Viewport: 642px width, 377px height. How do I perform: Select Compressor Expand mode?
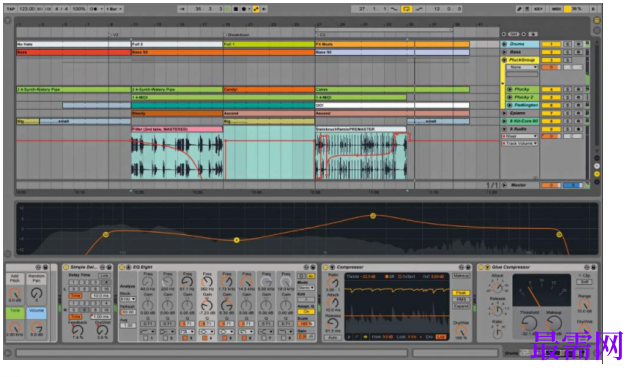[x=461, y=306]
